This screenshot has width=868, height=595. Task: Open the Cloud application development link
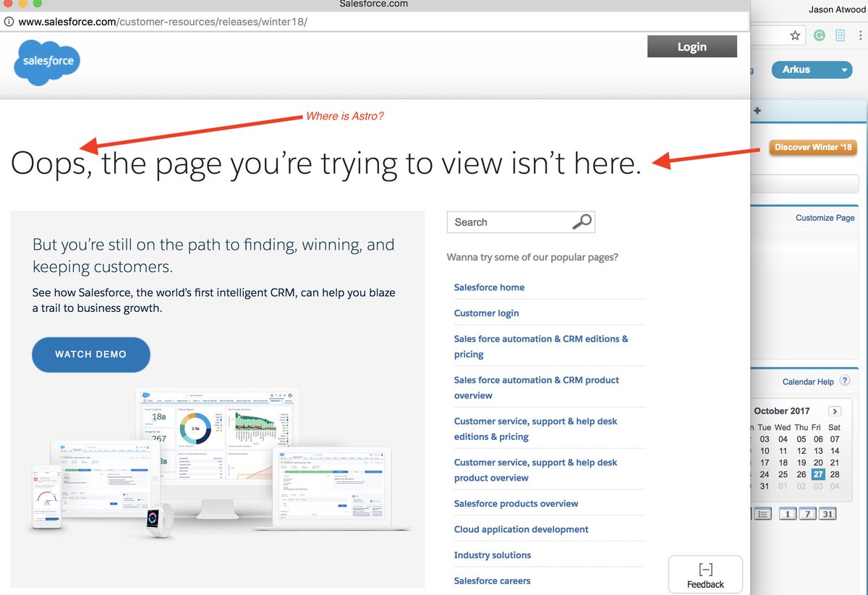[x=521, y=529]
